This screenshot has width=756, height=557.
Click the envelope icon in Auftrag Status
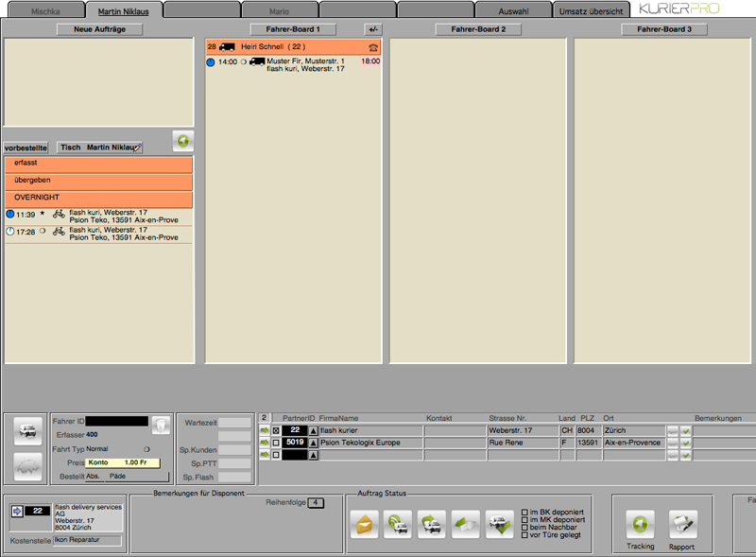click(364, 524)
